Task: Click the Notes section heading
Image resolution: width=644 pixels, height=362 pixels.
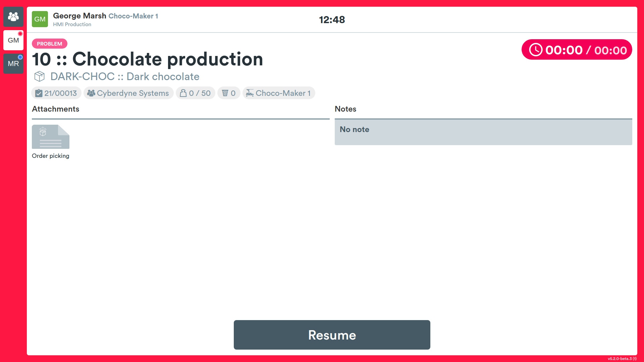Action: click(x=345, y=109)
